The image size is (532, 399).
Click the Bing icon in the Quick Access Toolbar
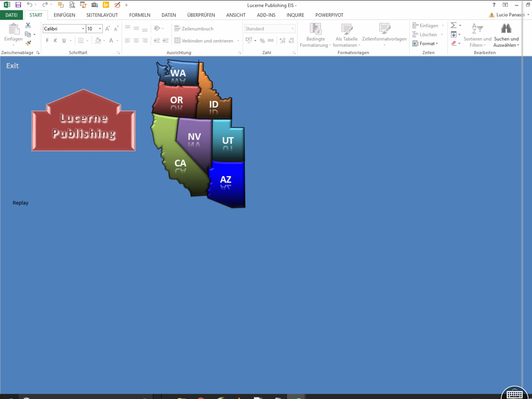tap(106, 5)
